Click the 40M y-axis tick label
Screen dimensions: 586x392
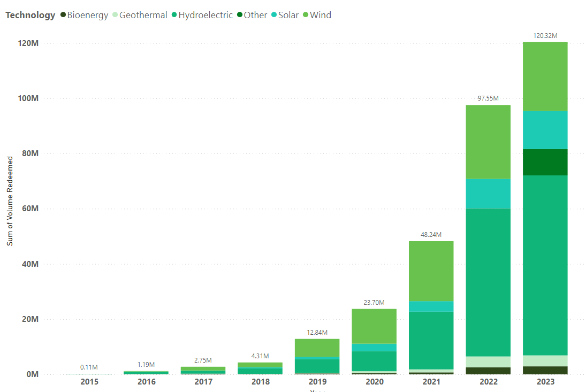(x=31, y=264)
